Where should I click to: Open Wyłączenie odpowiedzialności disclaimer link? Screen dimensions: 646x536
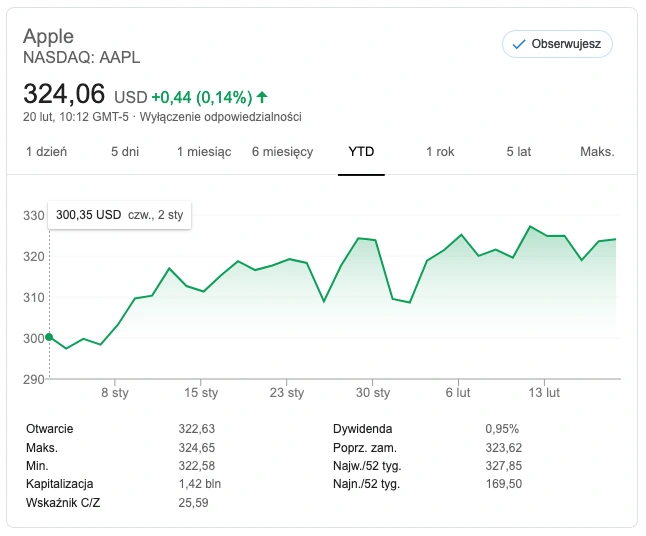point(220,117)
